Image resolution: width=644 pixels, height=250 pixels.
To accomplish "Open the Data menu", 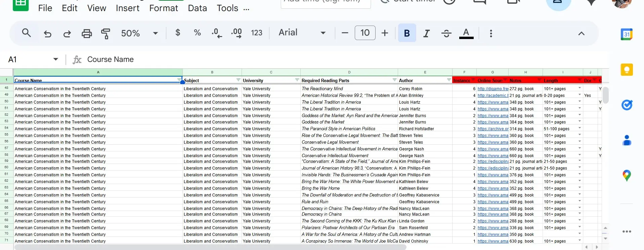I will click(x=198, y=8).
